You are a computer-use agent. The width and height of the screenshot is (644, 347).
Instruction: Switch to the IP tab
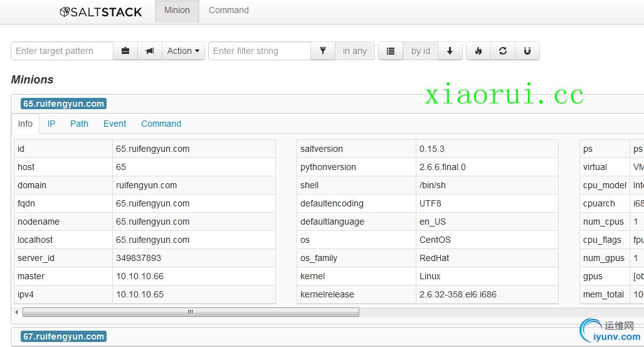point(51,124)
